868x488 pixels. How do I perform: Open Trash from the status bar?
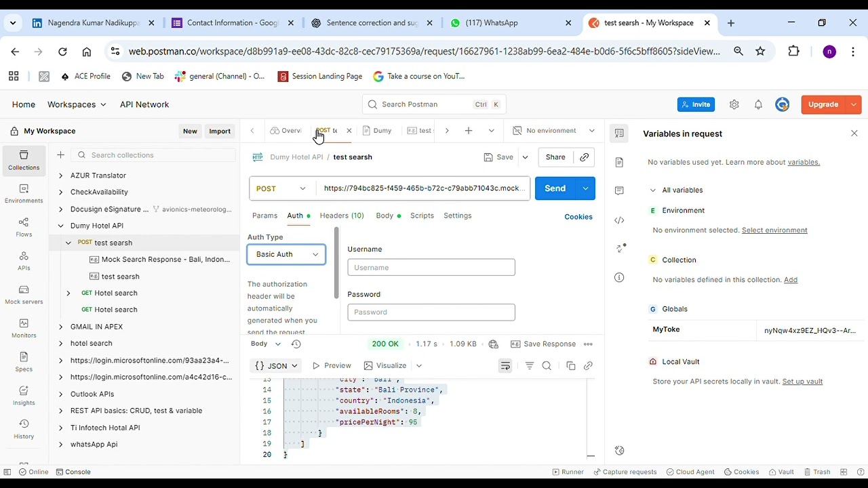coord(817,472)
